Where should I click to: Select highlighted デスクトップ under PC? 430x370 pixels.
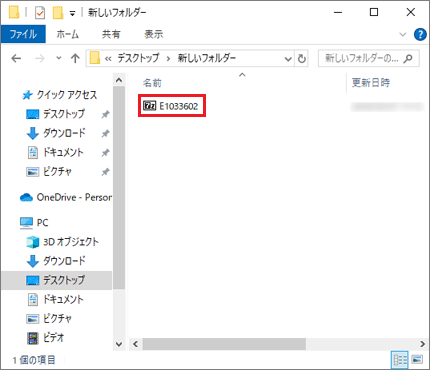(x=57, y=280)
